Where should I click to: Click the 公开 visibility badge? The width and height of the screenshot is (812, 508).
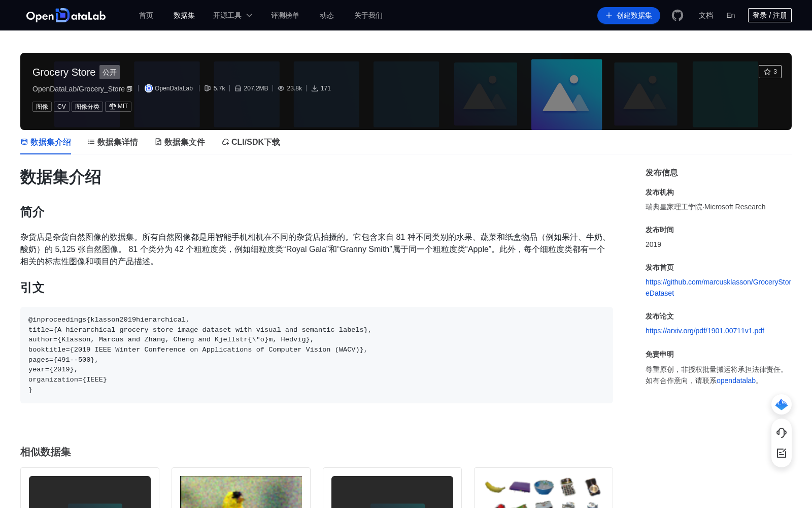[x=110, y=72]
